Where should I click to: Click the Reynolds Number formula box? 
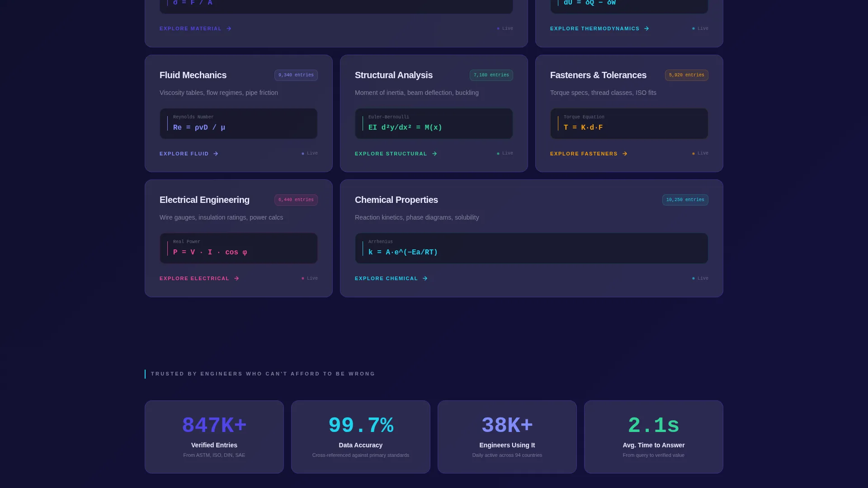(239, 123)
